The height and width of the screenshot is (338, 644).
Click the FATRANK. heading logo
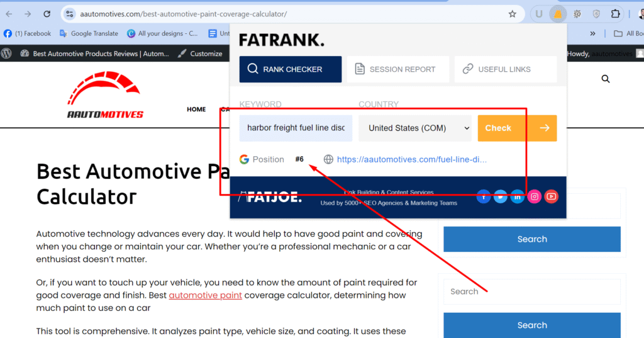tap(282, 40)
